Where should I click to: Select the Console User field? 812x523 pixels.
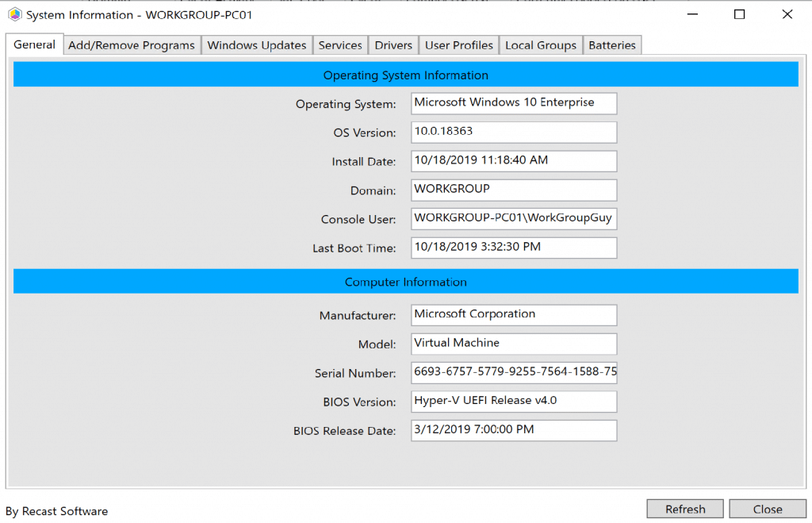(x=513, y=218)
